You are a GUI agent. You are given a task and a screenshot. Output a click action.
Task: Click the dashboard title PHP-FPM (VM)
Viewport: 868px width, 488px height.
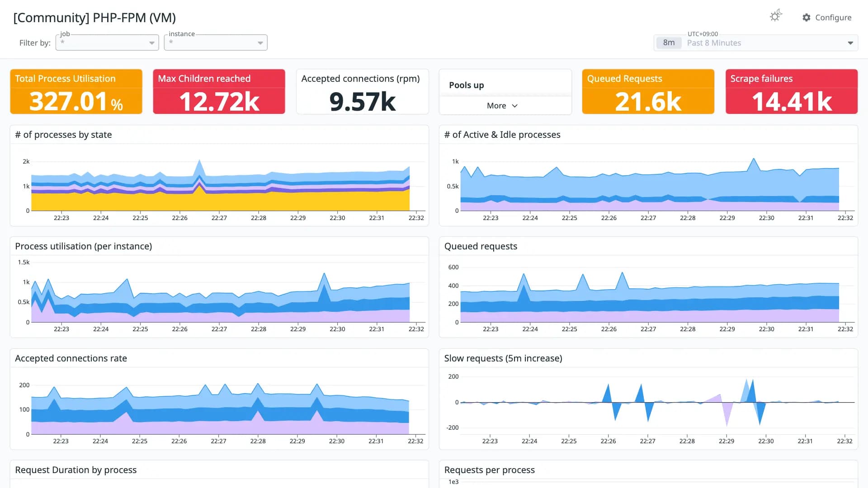pyautogui.click(x=94, y=18)
